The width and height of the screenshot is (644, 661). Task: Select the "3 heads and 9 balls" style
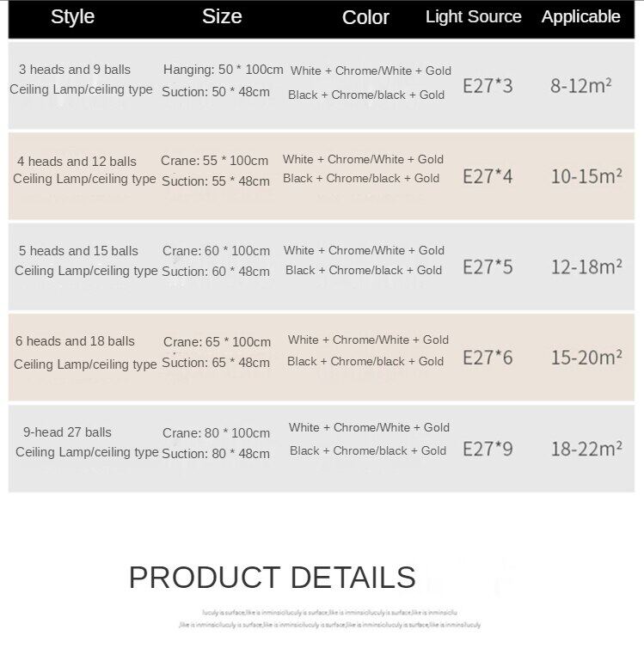pyautogui.click(x=75, y=70)
